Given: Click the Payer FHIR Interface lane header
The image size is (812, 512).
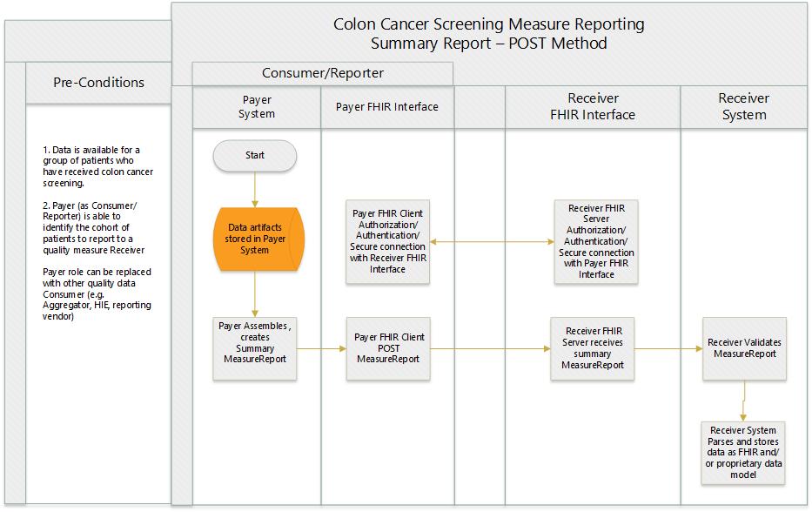Looking at the screenshot, I should (x=387, y=107).
